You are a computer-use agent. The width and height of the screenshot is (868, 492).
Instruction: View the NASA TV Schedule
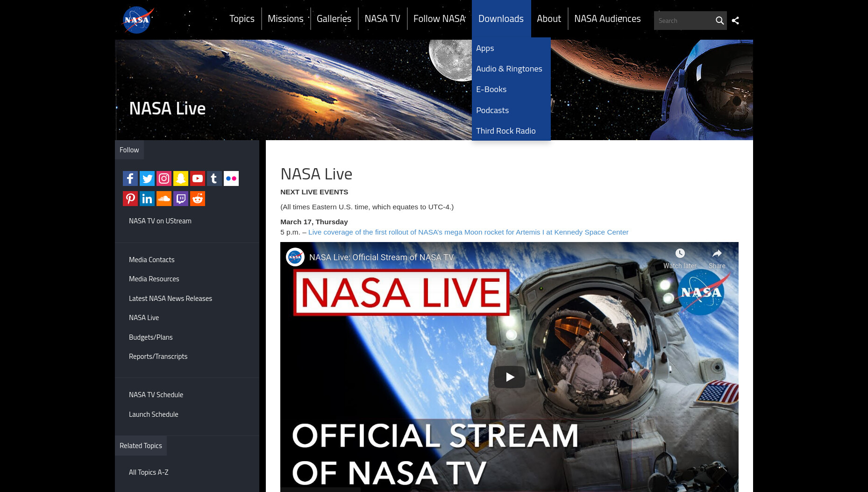(x=156, y=395)
